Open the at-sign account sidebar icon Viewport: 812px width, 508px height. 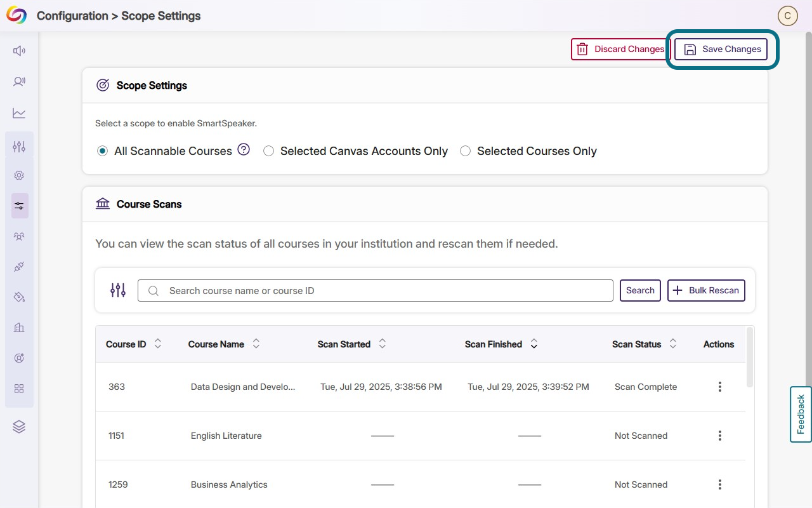point(19,358)
